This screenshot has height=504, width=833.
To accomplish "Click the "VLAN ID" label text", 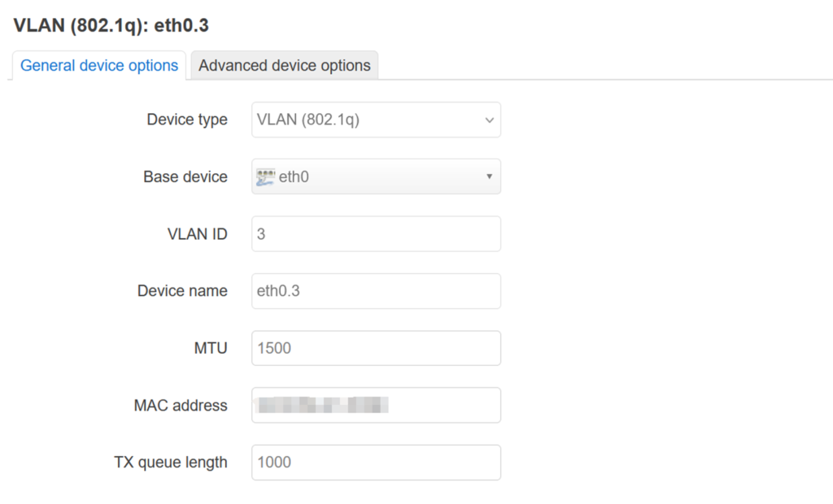I will tap(196, 234).
